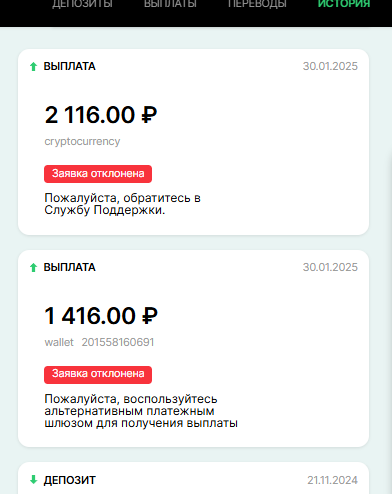The image size is (392, 494).
Task: Select the История tab
Action: [x=344, y=4]
